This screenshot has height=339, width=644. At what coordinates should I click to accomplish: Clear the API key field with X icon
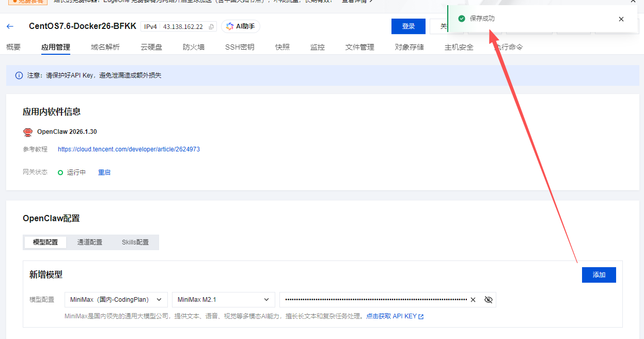pyautogui.click(x=473, y=300)
